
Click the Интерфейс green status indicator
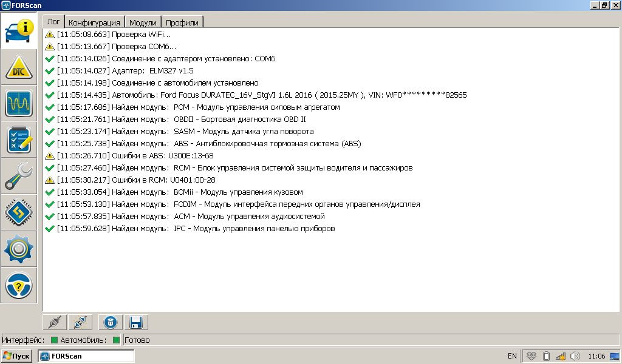(x=54, y=340)
